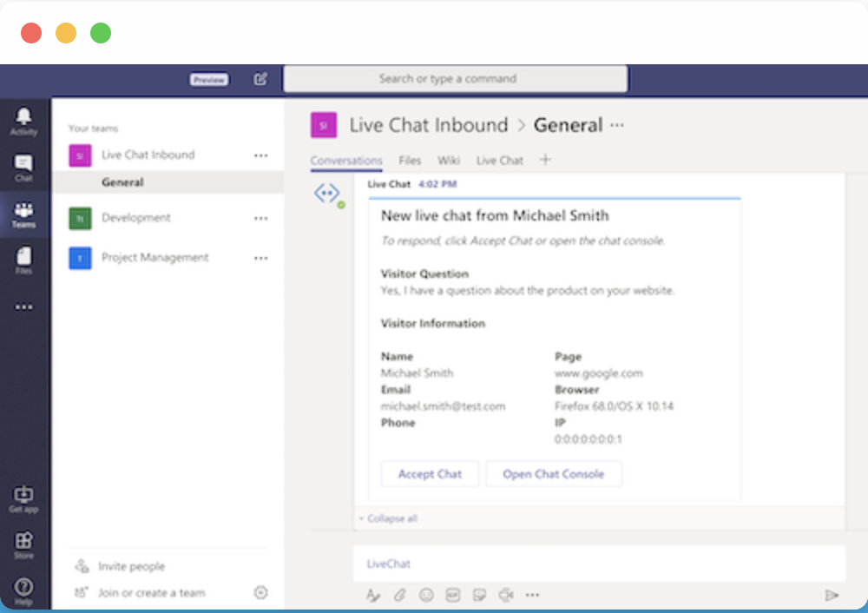Click the LiveChat message compose box
This screenshot has height=613, width=868.
click(x=600, y=564)
